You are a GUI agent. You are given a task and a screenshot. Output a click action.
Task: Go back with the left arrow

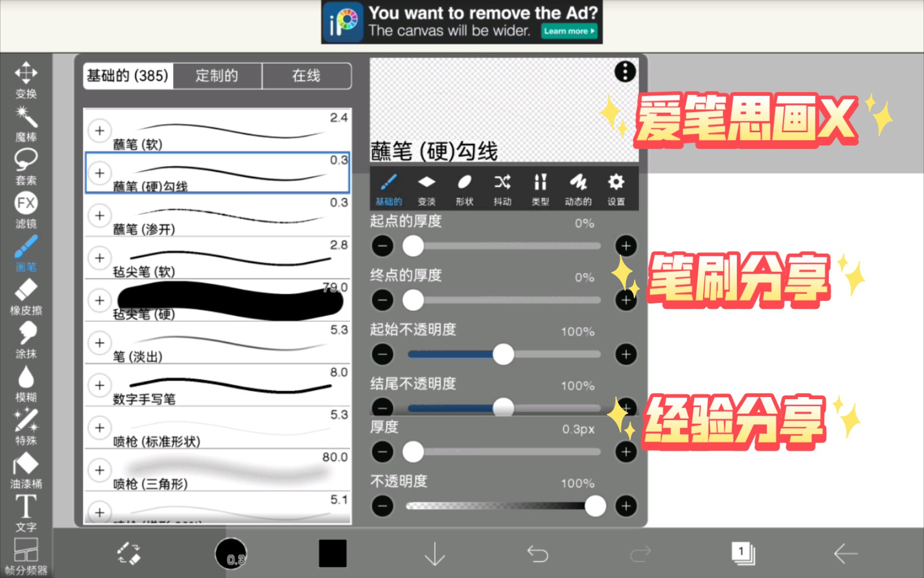845,554
